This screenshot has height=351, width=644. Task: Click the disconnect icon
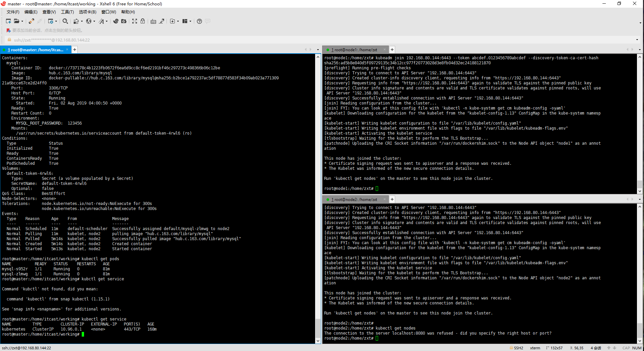click(40, 21)
